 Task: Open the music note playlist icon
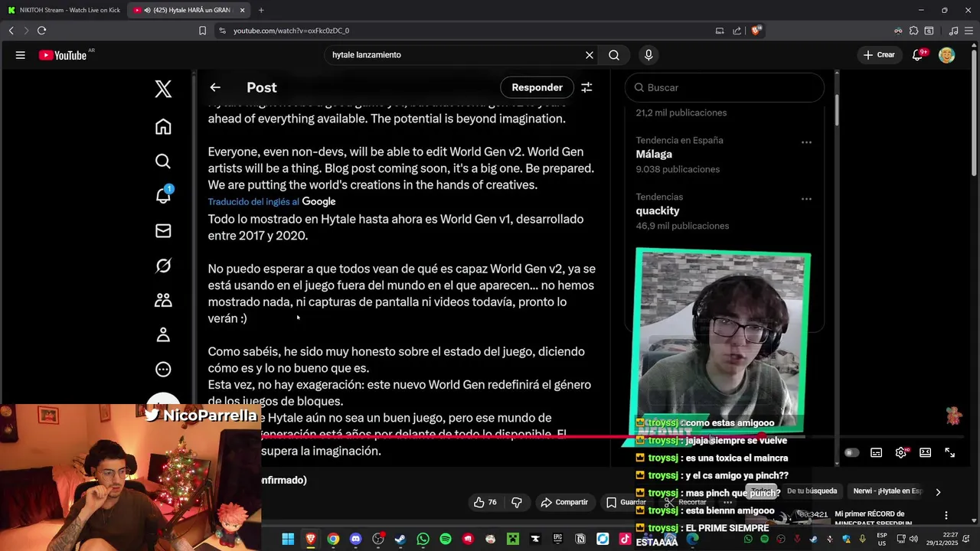(953, 31)
